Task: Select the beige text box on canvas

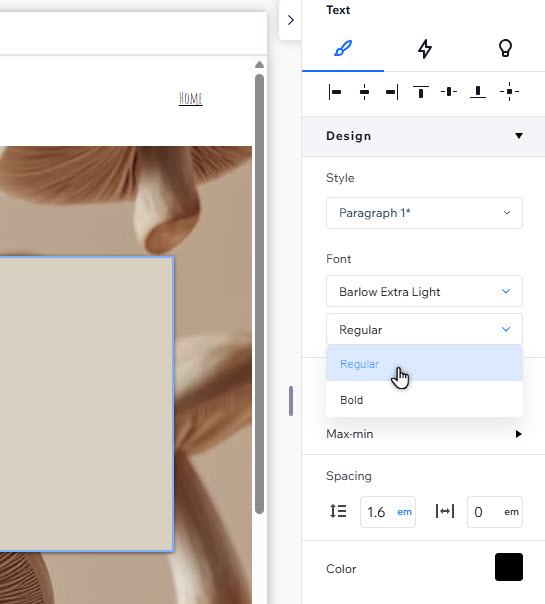Action: pyautogui.click(x=86, y=404)
